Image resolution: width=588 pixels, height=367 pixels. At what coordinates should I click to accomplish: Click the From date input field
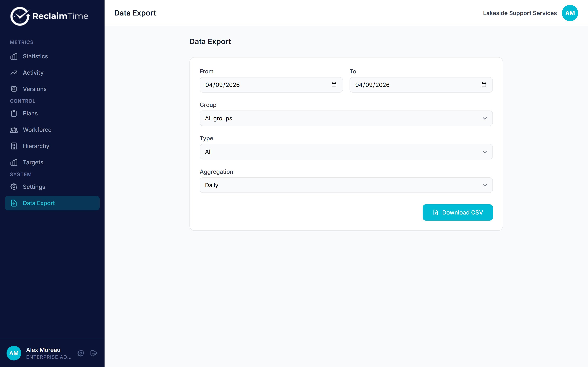coord(271,85)
